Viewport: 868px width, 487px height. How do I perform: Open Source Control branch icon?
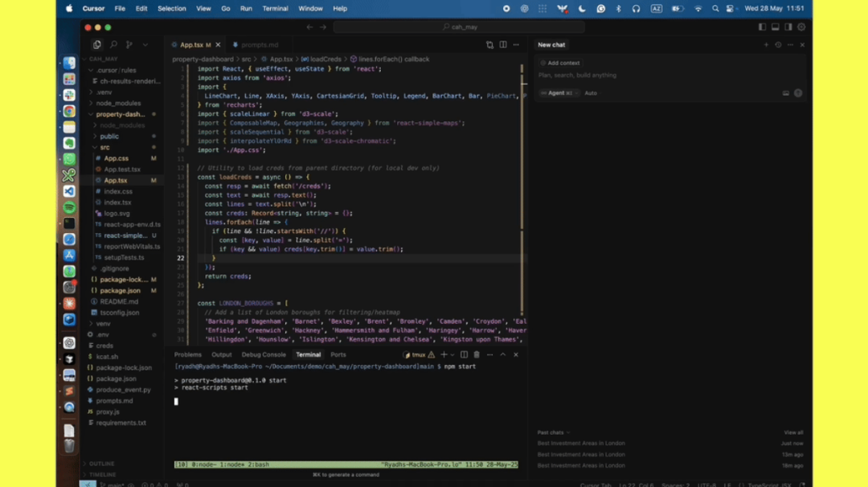[x=129, y=45]
